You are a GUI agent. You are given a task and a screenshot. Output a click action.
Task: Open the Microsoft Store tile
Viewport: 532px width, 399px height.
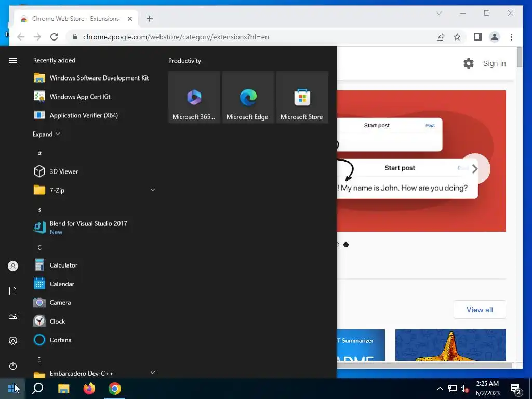[302, 97]
